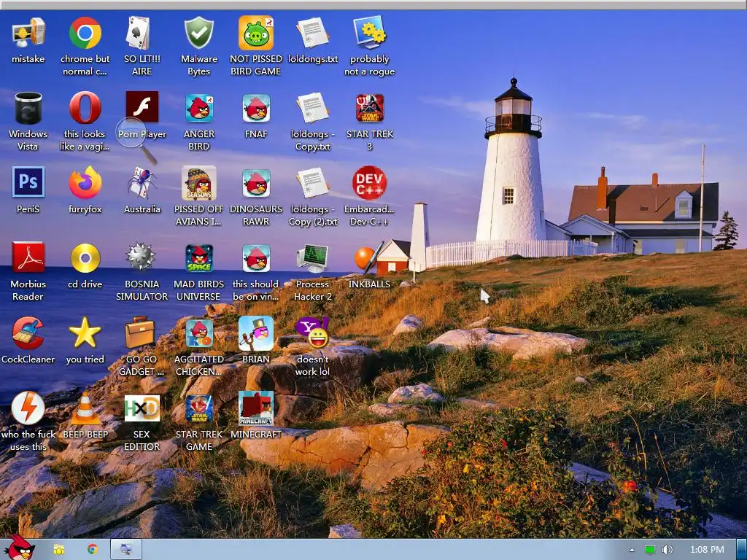
Task: Click the 1:08 PM taskbar clock
Action: coord(706,550)
